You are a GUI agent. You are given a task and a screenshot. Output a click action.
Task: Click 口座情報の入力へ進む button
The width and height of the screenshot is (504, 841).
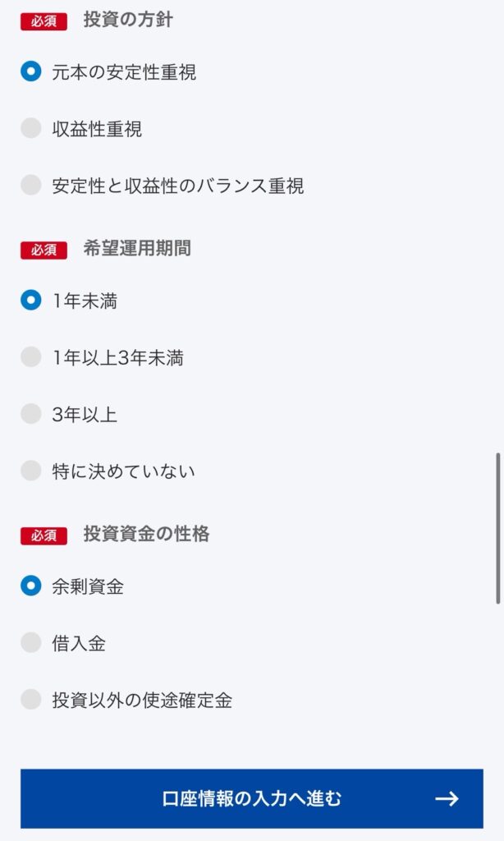pyautogui.click(x=251, y=798)
